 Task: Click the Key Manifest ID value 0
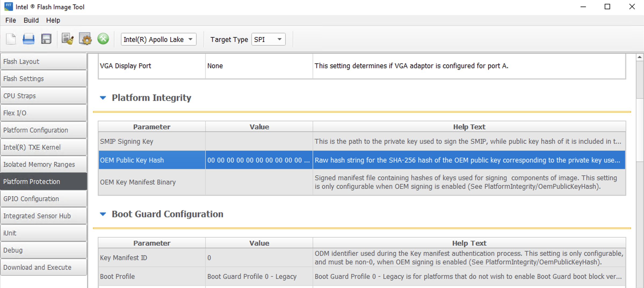click(x=259, y=258)
